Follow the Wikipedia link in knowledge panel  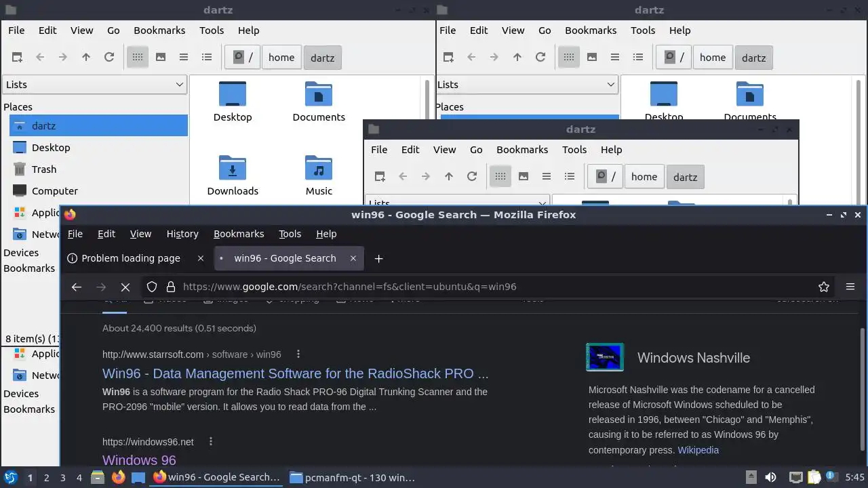point(698,450)
